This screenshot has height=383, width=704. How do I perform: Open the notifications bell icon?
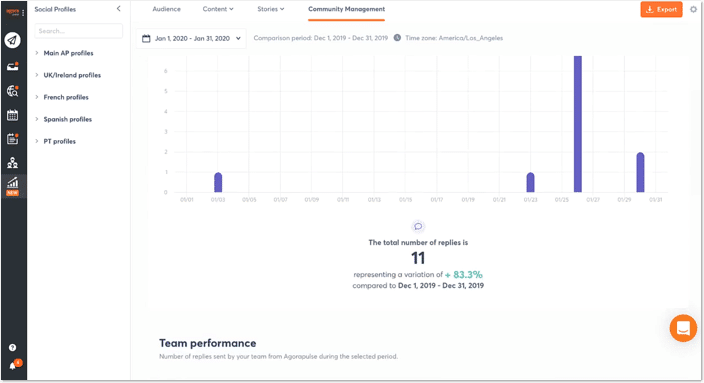coord(13,365)
